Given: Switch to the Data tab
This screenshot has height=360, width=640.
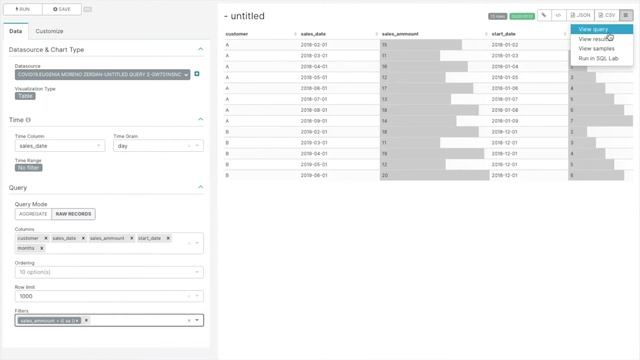Looking at the screenshot, I should click(16, 31).
